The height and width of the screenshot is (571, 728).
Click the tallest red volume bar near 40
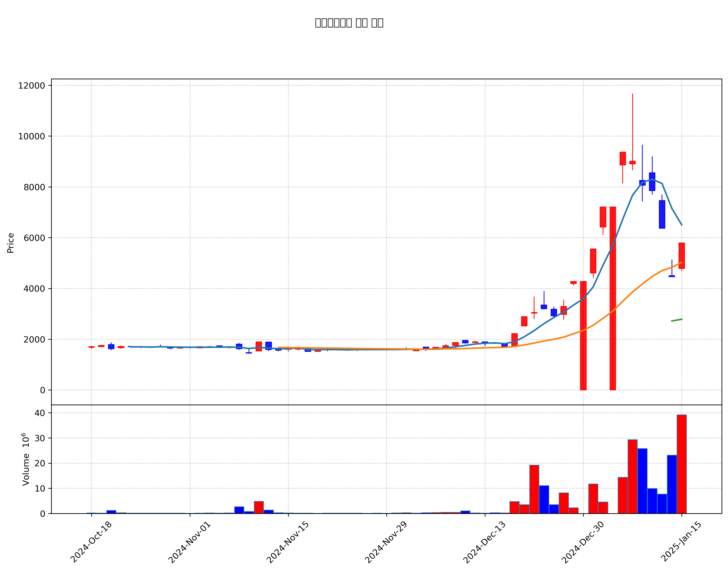click(681, 464)
